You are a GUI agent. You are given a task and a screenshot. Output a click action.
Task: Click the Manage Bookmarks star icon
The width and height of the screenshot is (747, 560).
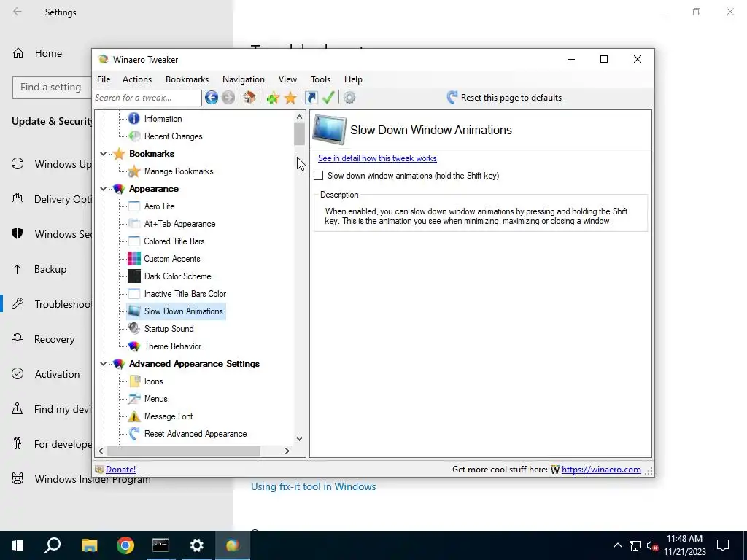coord(134,171)
